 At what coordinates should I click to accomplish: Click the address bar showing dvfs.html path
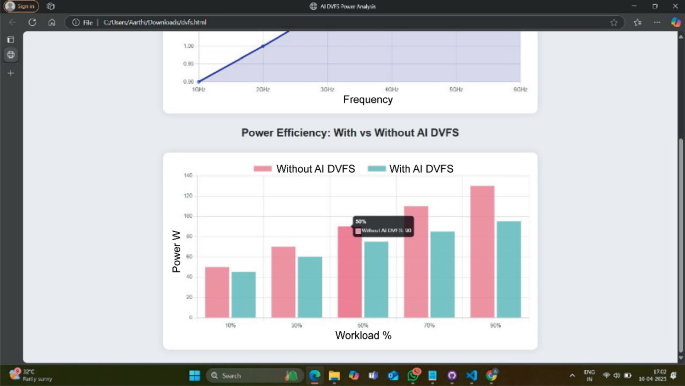(345, 22)
